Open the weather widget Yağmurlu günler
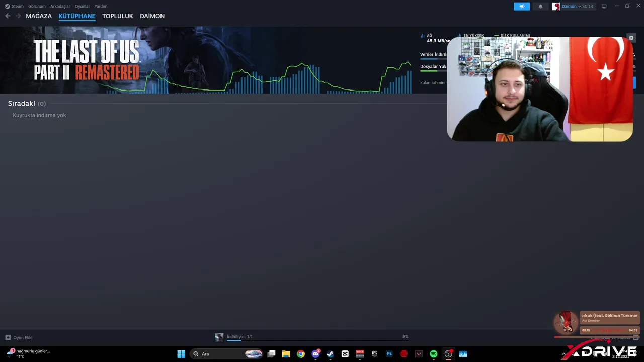644x362 pixels. point(29,353)
